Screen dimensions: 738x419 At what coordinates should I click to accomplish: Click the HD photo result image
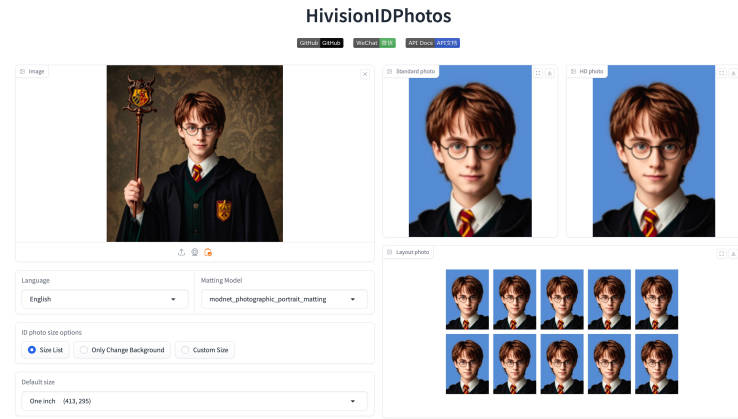[x=654, y=151]
